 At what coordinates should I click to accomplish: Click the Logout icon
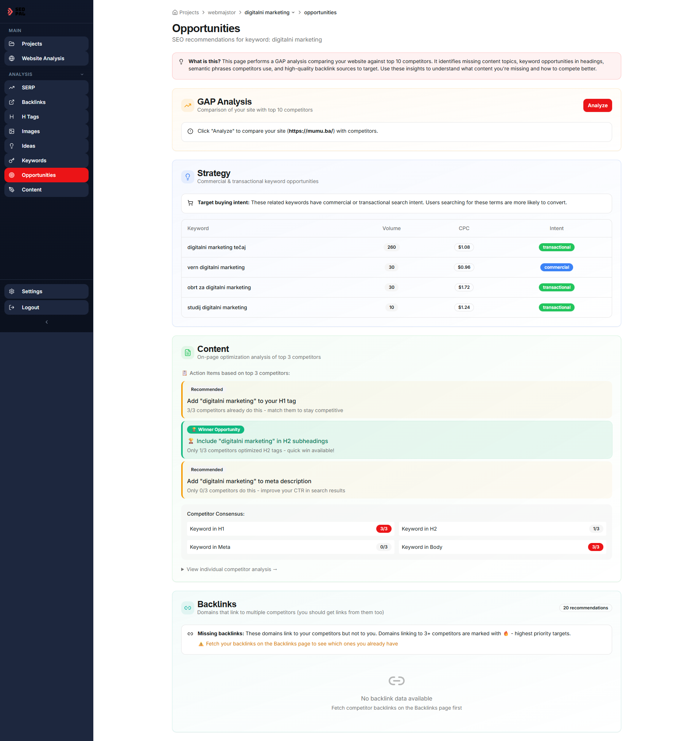12,307
